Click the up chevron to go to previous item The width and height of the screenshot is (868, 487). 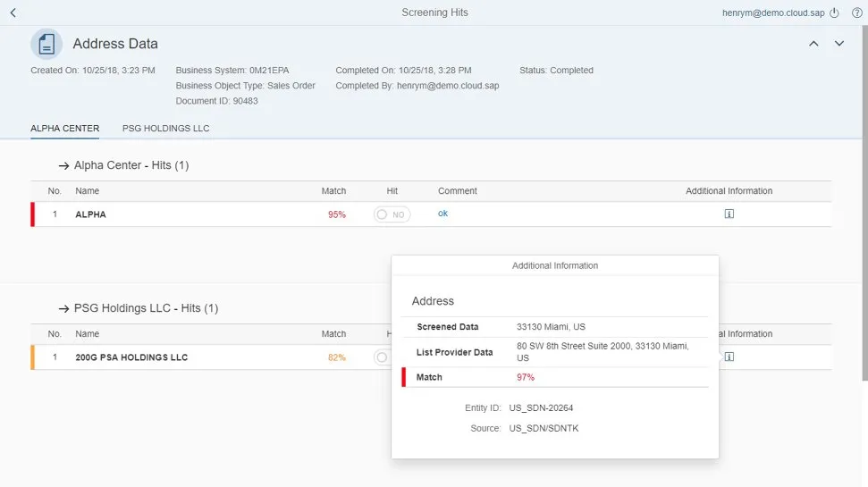813,44
